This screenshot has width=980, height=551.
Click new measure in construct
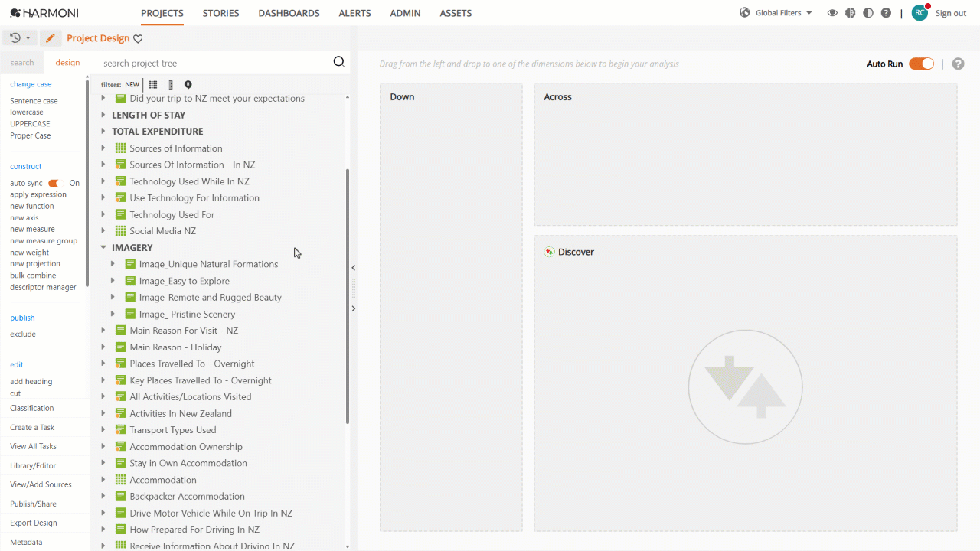coord(32,230)
